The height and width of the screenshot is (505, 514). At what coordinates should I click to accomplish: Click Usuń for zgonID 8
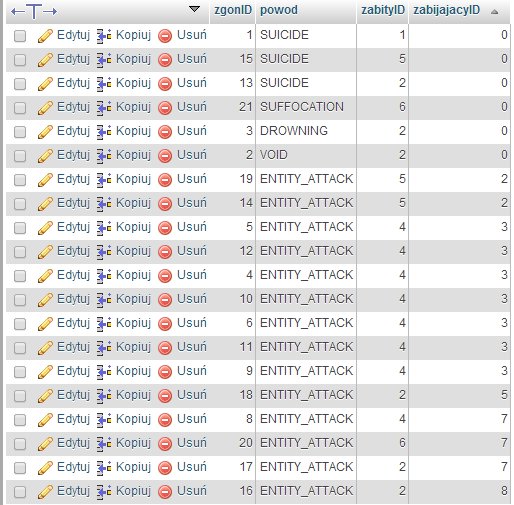(x=192, y=419)
